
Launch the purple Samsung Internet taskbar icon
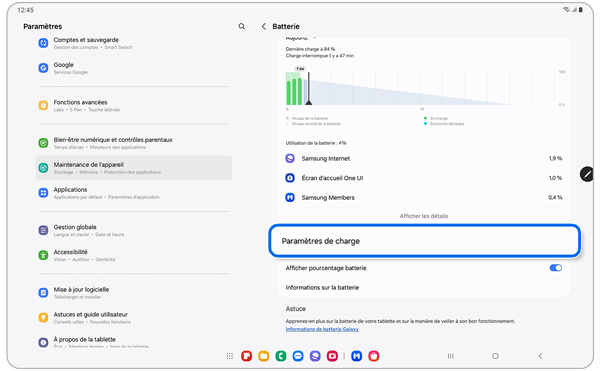click(315, 356)
